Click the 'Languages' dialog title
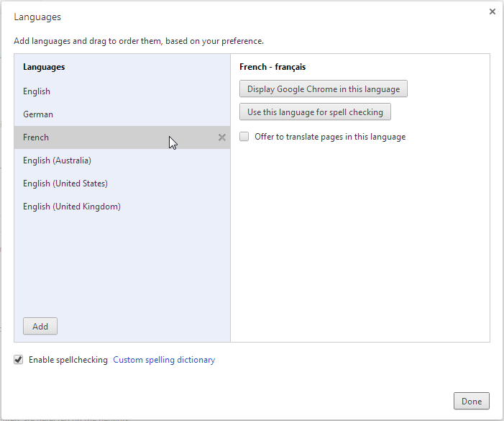The image size is (504, 421). click(x=37, y=17)
